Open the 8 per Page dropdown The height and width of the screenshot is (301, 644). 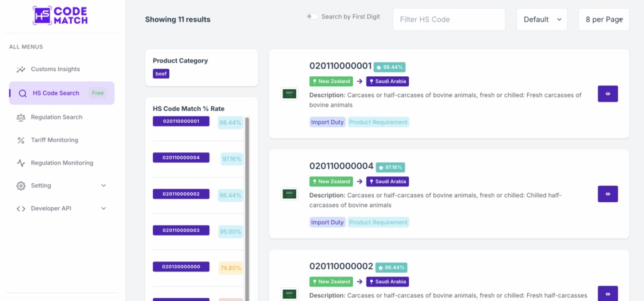[x=603, y=20]
